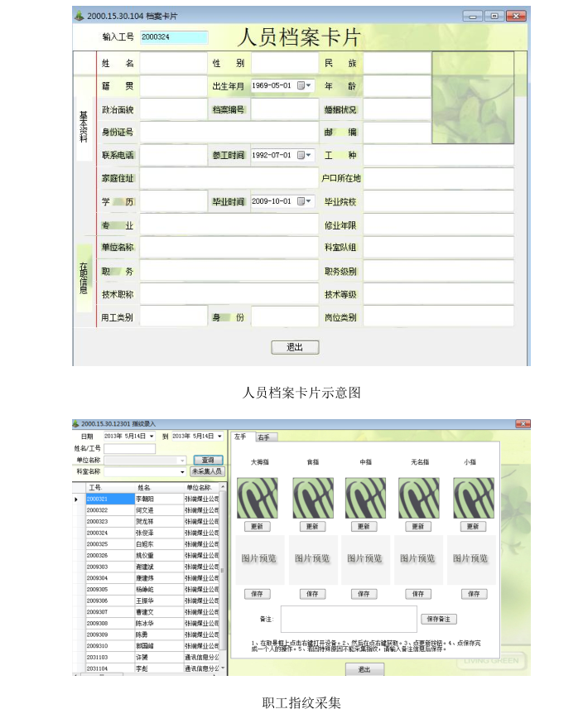Screen dimensions: 588x714
Task: Open the 科室名称 combo box
Action: (x=182, y=471)
